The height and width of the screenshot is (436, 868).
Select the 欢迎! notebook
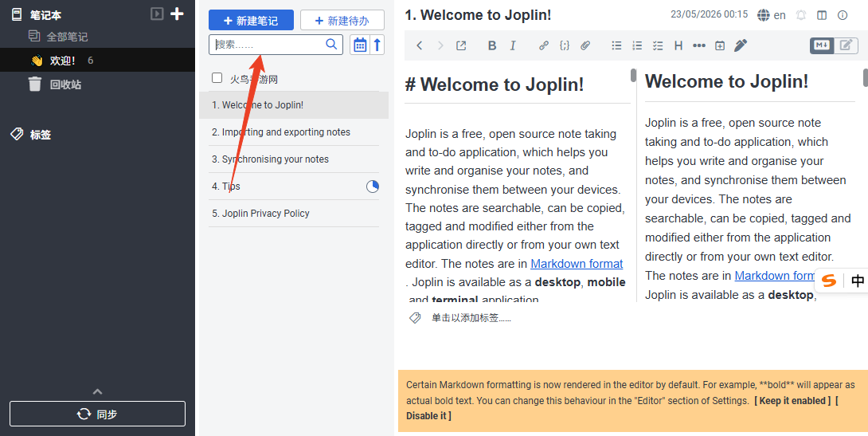[97, 60]
